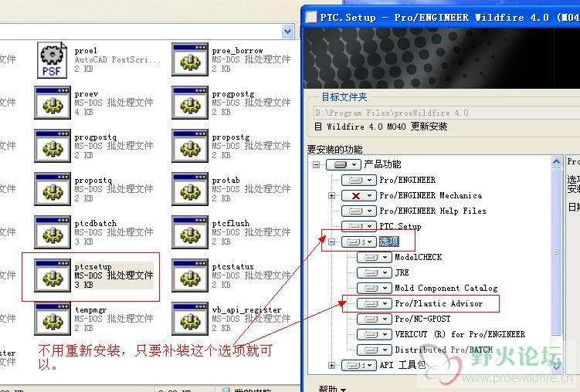Open install dropdown for Distributed Pro/BATCH
Viewport: 580px width, 392px height.
pyautogui.click(x=375, y=350)
